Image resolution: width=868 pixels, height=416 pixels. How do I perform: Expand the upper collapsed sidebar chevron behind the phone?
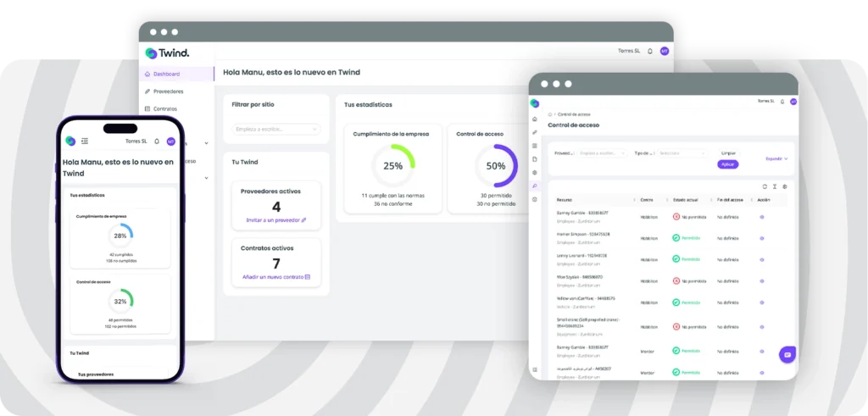point(207,143)
